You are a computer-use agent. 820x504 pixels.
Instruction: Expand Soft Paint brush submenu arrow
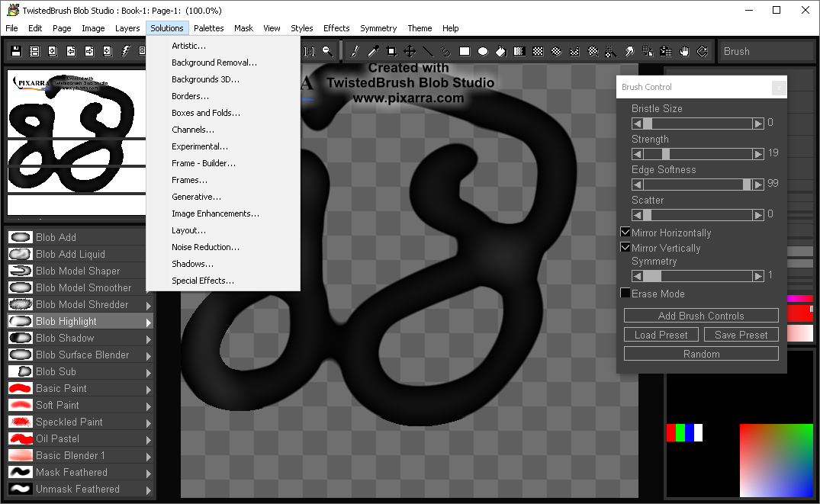(x=149, y=406)
